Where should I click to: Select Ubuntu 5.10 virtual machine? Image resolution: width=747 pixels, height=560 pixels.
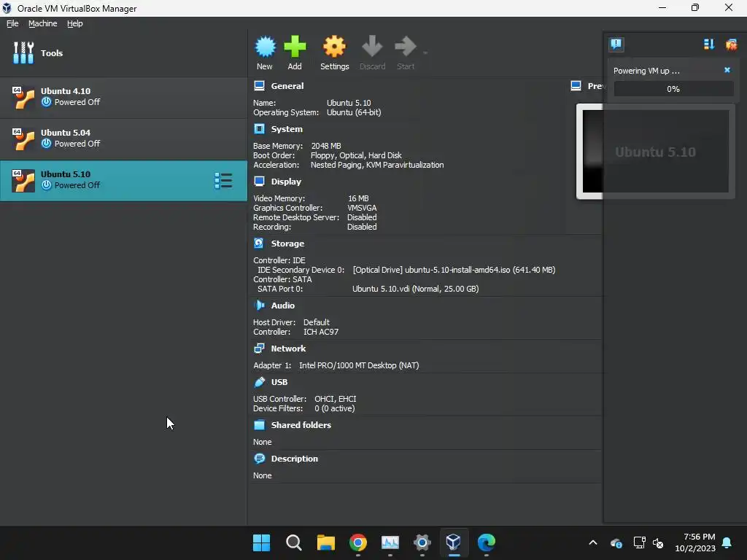tap(123, 181)
